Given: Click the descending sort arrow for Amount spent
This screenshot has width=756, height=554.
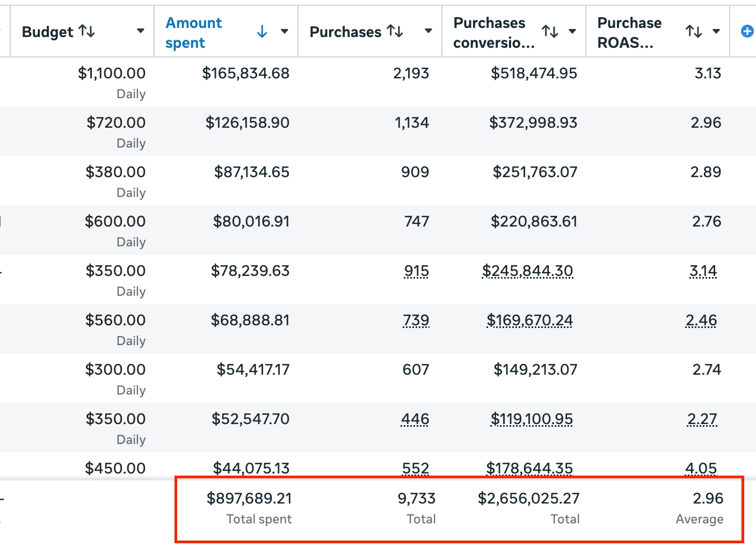Looking at the screenshot, I should pos(262,32).
